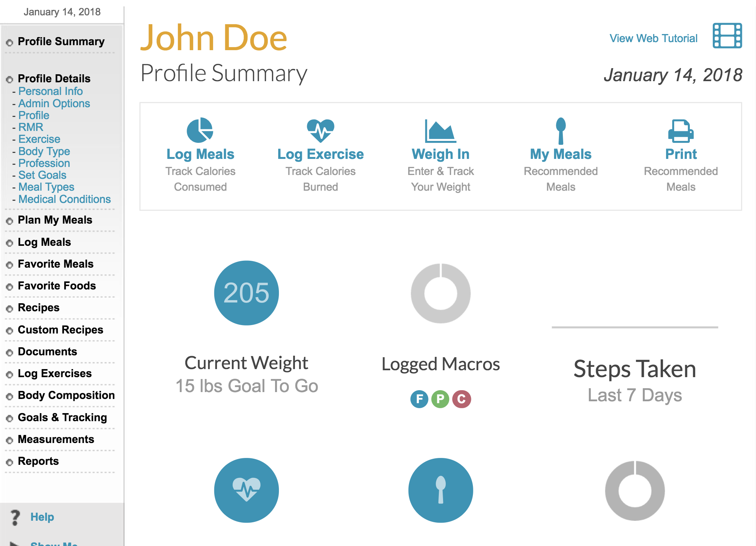Open the web tutorial film icon
Image resolution: width=756 pixels, height=546 pixels.
pos(727,36)
